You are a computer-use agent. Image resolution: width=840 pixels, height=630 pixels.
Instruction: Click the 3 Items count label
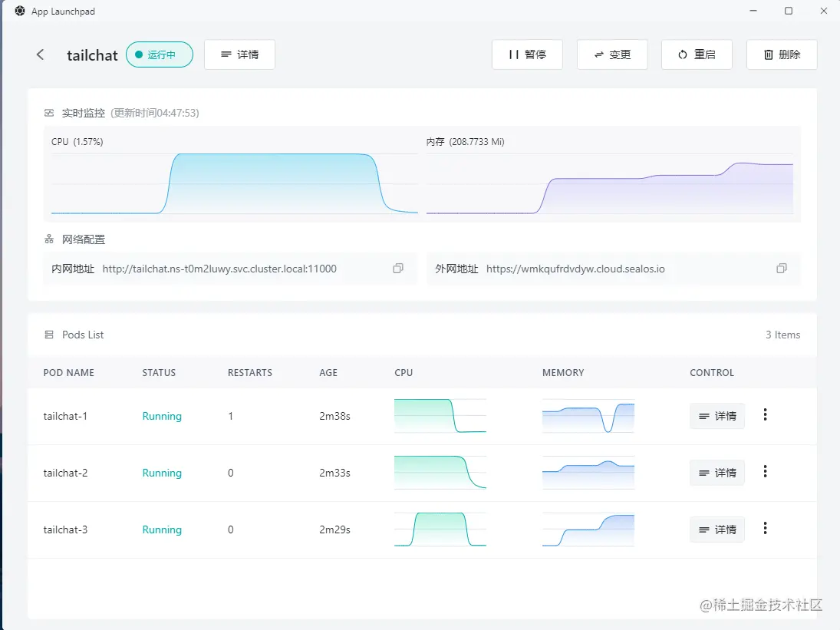(x=782, y=335)
